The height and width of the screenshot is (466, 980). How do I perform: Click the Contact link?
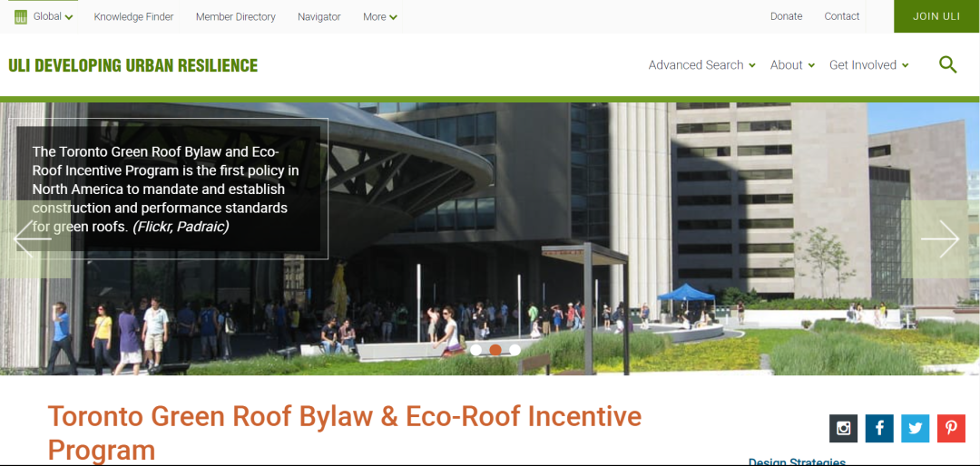(x=842, y=16)
